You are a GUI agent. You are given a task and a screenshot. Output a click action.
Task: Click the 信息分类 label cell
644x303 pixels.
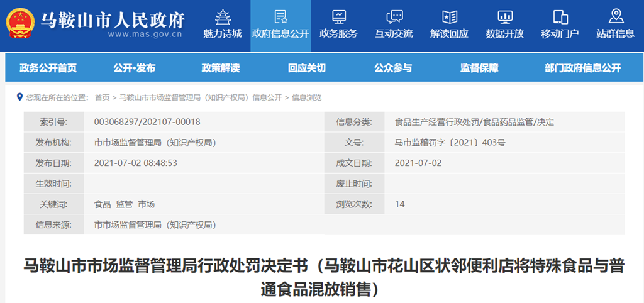(x=355, y=122)
